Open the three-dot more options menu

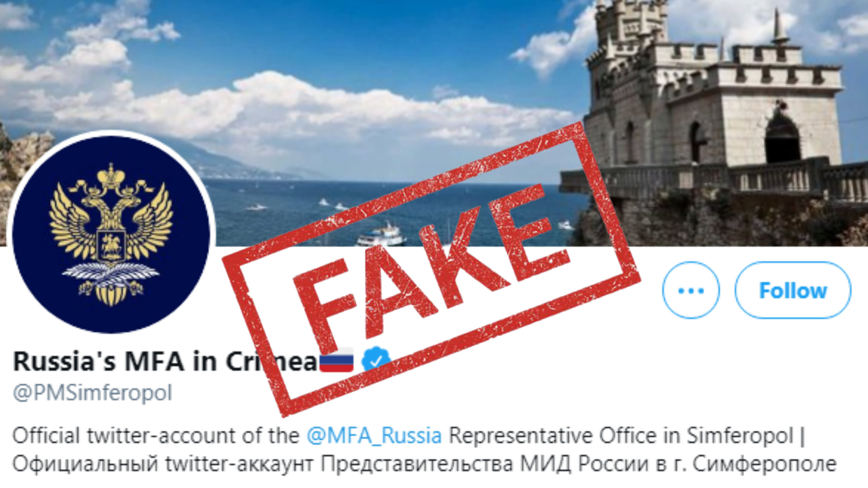[x=691, y=290]
